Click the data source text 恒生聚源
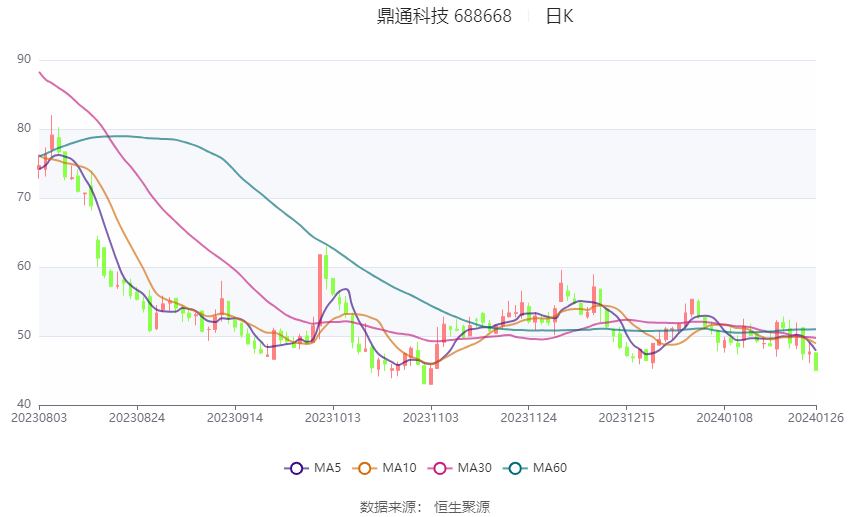 pos(462,507)
